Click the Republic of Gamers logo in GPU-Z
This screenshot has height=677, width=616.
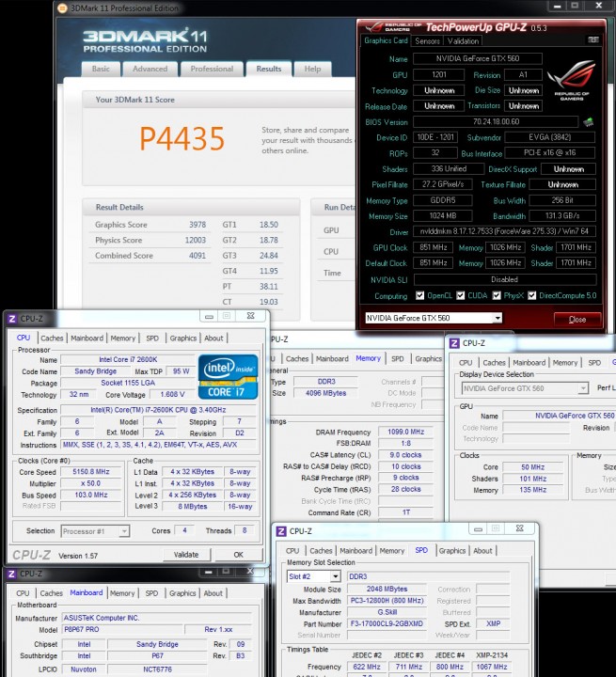572,81
